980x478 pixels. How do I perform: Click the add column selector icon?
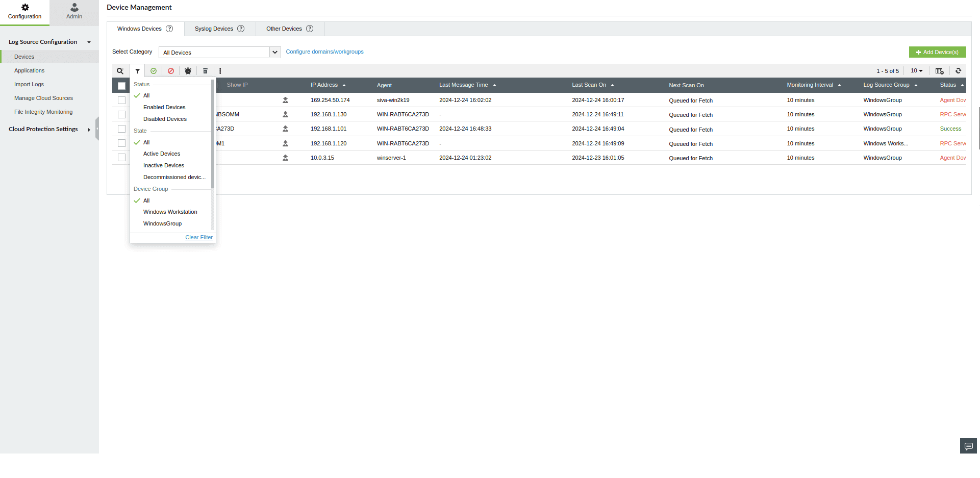tap(939, 71)
